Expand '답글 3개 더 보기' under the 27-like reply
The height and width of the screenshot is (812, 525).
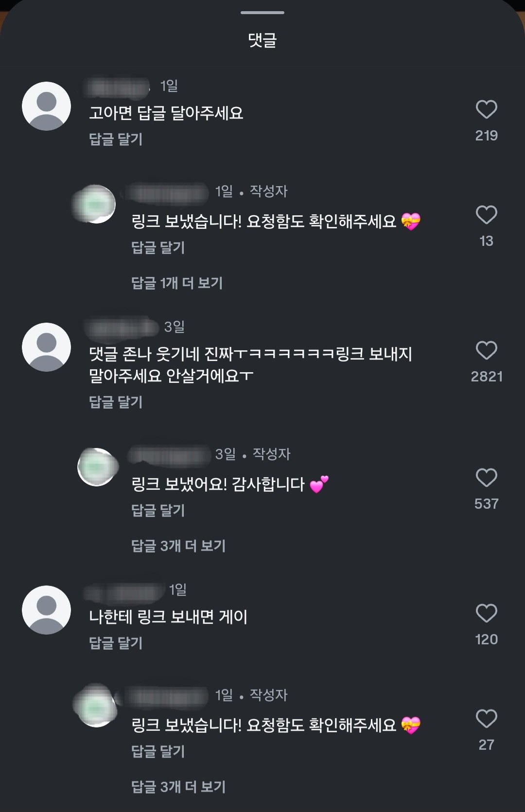click(x=178, y=787)
